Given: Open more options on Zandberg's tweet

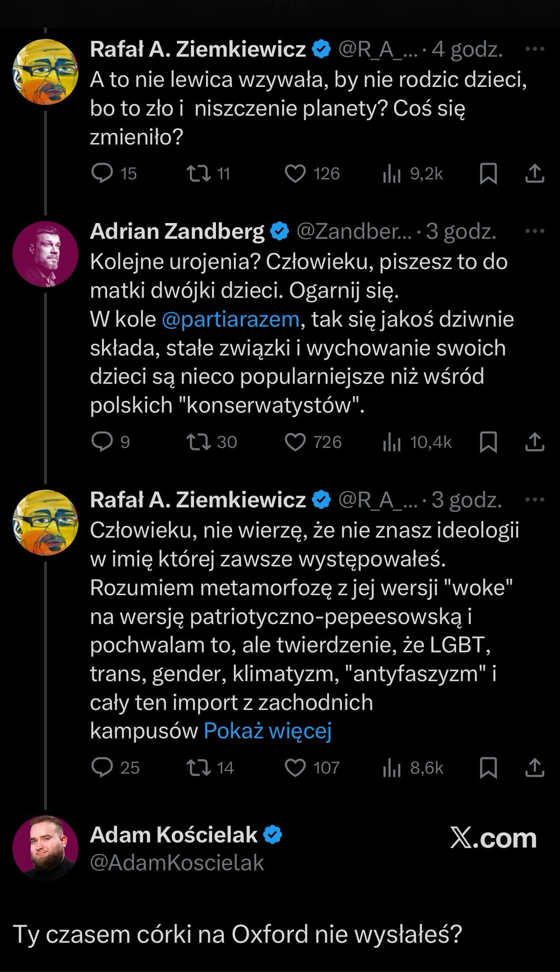Looking at the screenshot, I should [535, 231].
